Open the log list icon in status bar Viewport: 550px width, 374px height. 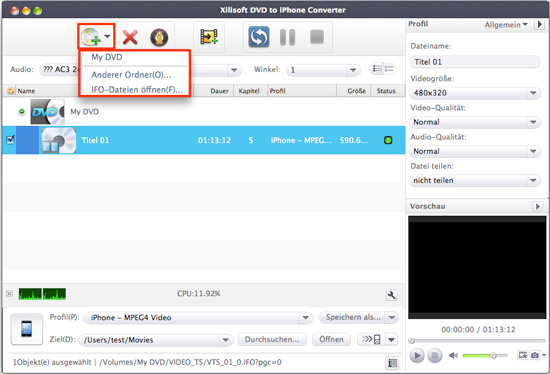(x=392, y=363)
